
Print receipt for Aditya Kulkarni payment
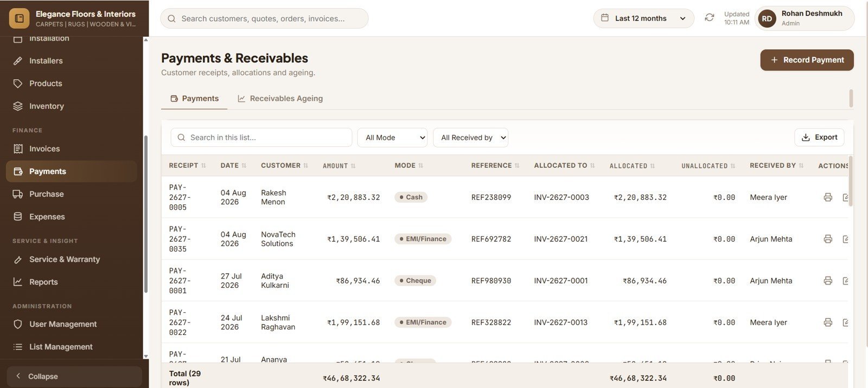pos(828,281)
